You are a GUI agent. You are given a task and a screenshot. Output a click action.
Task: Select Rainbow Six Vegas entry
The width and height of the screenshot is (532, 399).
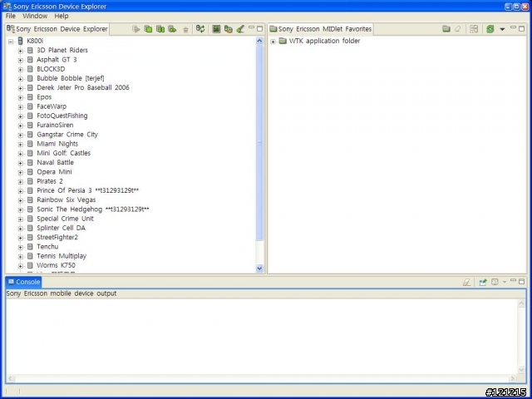point(66,199)
